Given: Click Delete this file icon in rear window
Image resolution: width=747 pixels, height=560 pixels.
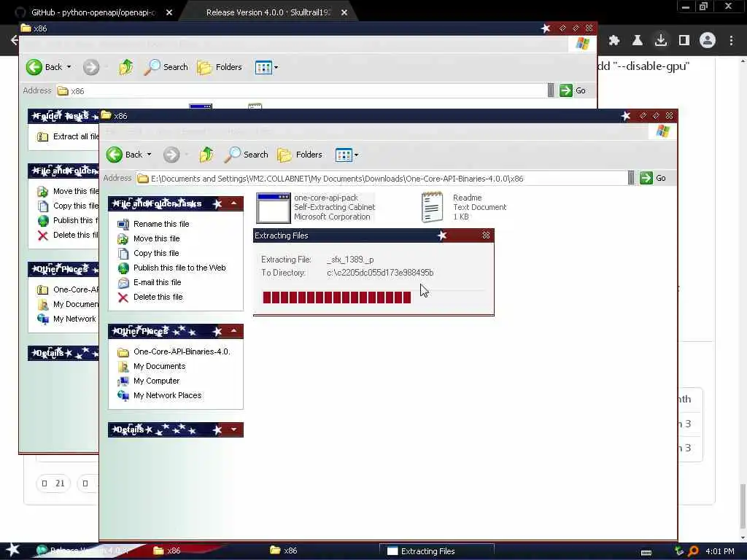Looking at the screenshot, I should tap(43, 236).
